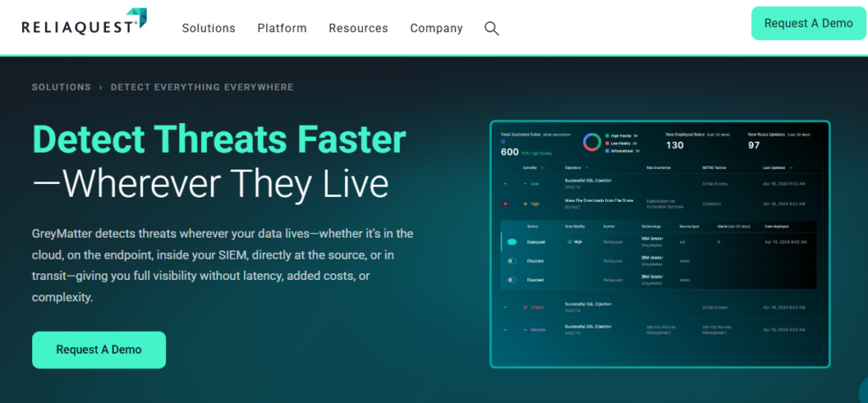Screen dimensions: 868x403
Task: Click the 600 total deployed rules value
Action: click(x=509, y=152)
